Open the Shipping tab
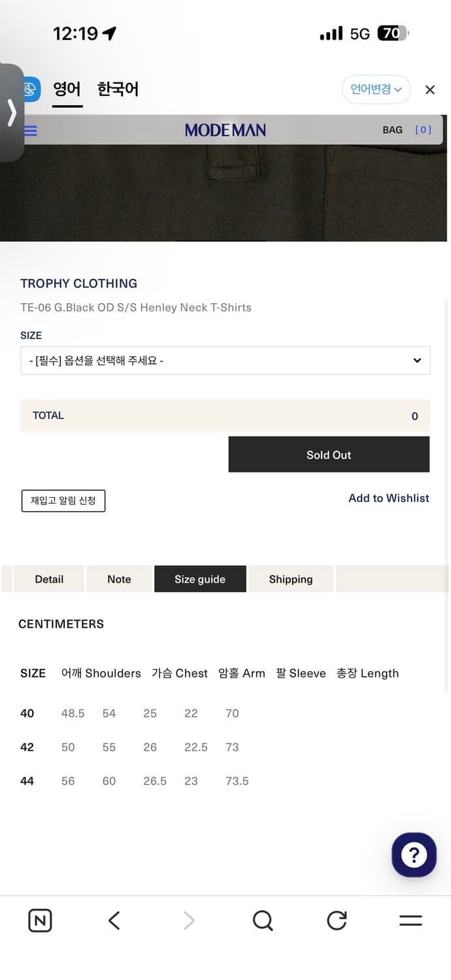Viewport: 451px width, 980px height. click(x=290, y=579)
